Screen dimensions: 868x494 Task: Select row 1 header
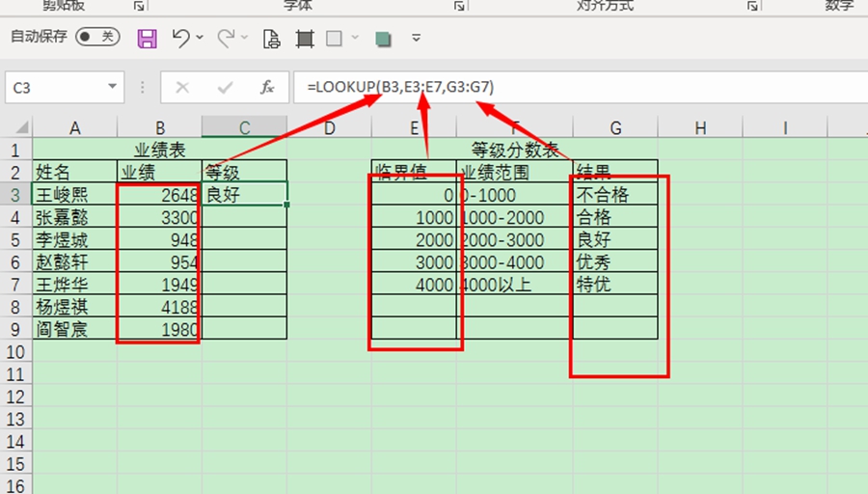(15, 151)
